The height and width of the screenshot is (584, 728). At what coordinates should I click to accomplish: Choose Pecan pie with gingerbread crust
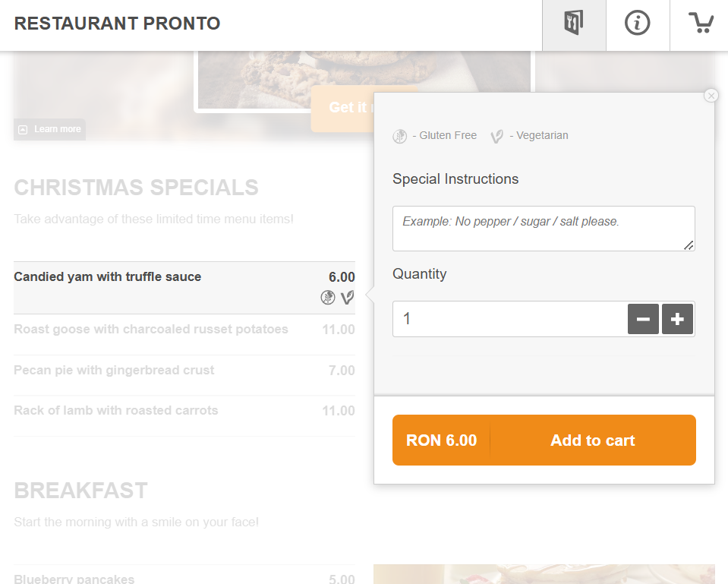pyautogui.click(x=114, y=371)
